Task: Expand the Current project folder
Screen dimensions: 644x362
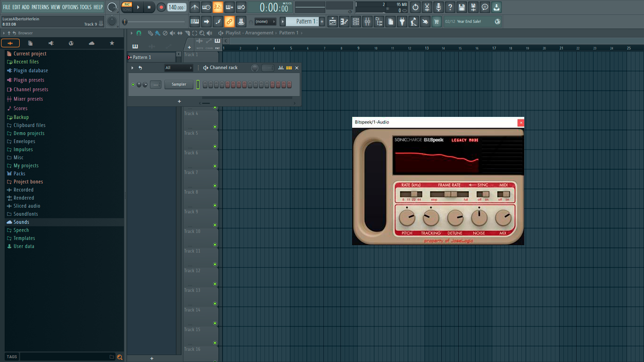Action: coord(30,54)
